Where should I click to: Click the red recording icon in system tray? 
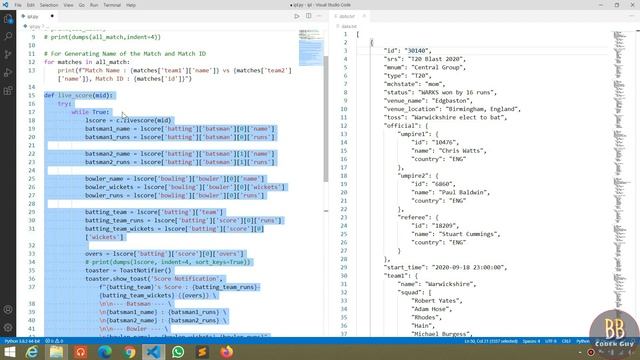[591, 352]
